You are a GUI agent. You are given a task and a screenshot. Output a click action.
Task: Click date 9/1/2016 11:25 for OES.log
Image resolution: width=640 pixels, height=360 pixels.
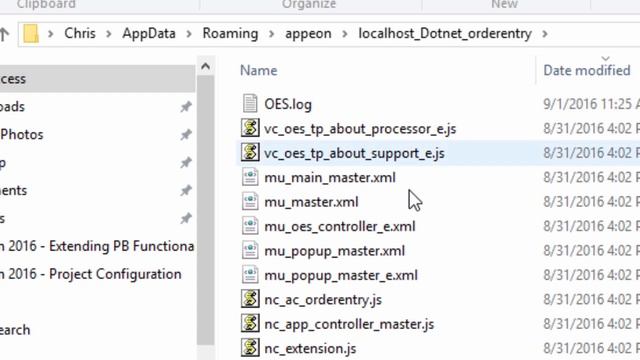click(591, 104)
